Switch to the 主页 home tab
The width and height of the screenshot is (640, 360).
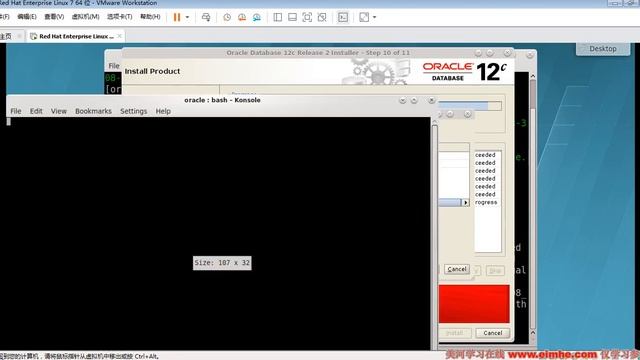(6, 36)
